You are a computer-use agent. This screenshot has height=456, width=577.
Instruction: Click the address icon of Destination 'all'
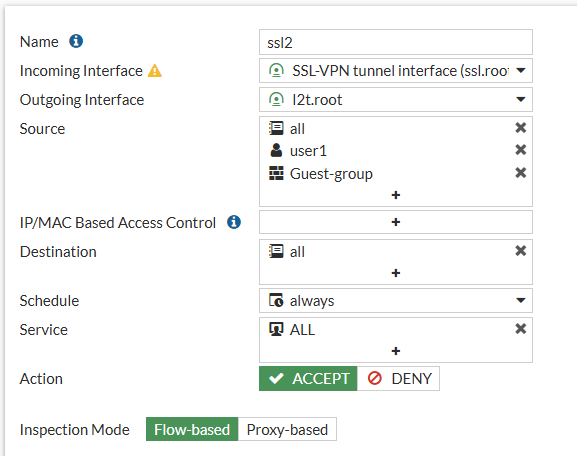[x=276, y=251]
